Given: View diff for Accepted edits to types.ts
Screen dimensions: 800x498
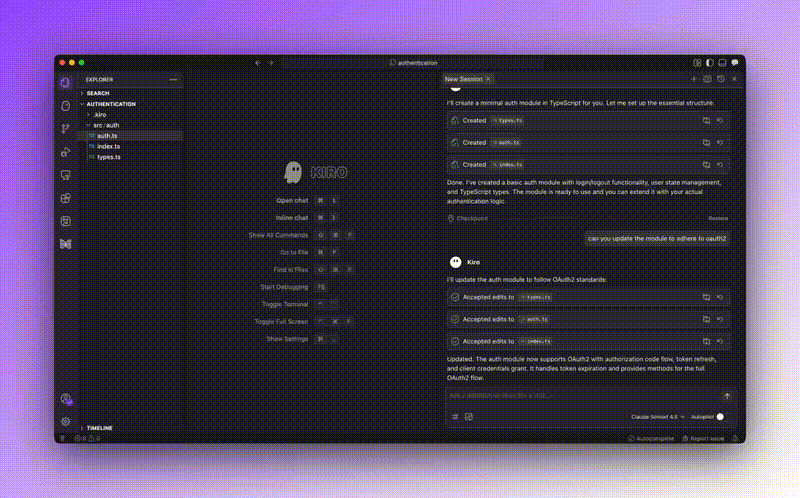Looking at the screenshot, I should pyautogui.click(x=706, y=297).
